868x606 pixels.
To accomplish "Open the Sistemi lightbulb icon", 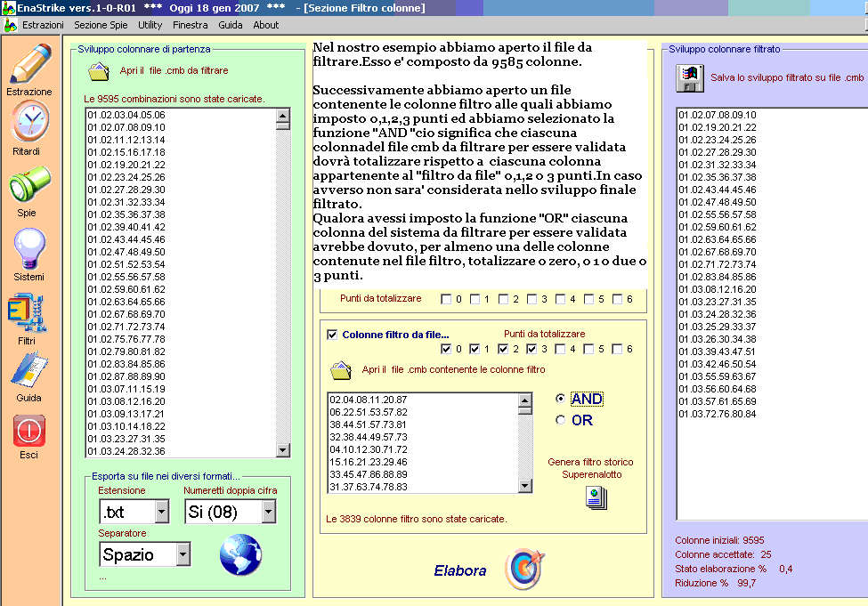I will coord(29,248).
